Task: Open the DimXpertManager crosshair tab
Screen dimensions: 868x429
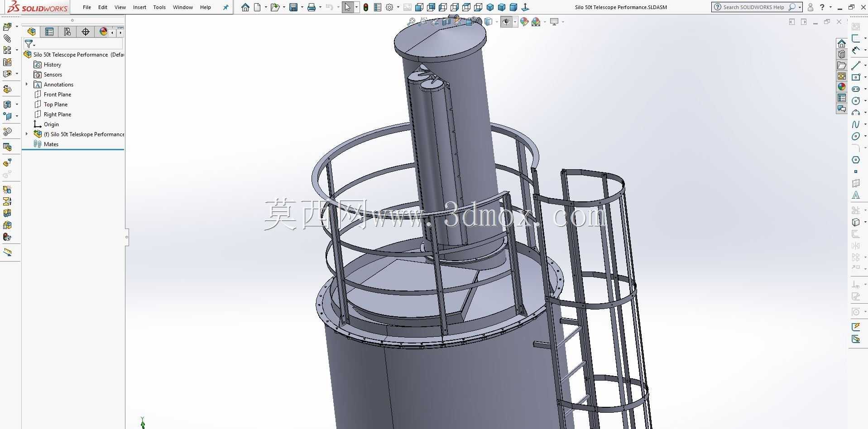Action: [x=86, y=32]
